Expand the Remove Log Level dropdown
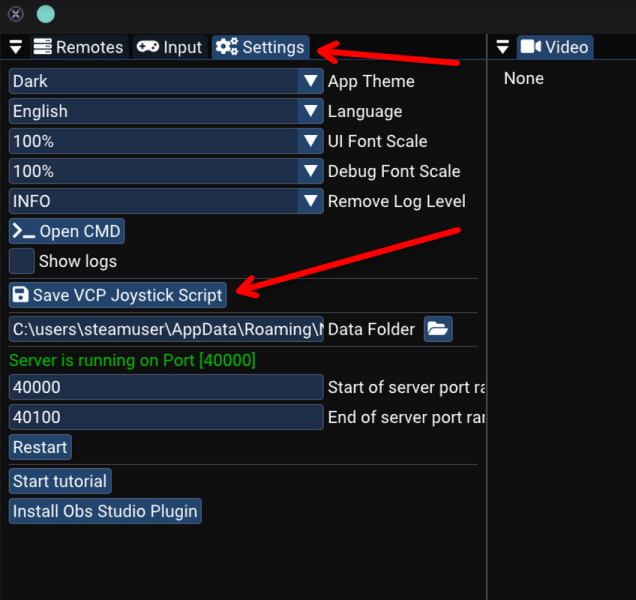 click(x=165, y=201)
